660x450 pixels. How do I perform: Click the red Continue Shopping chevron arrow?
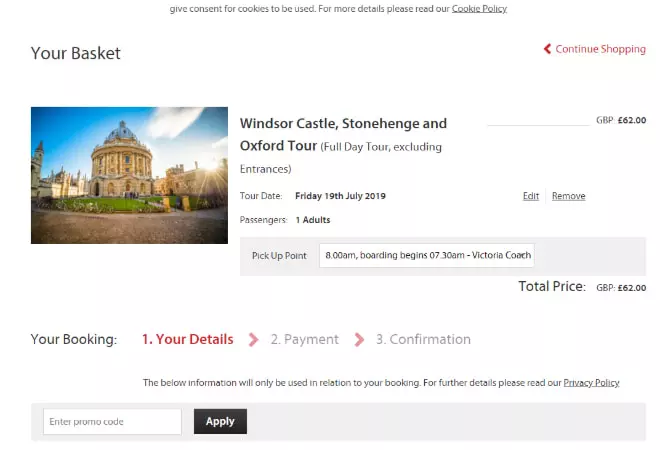547,49
